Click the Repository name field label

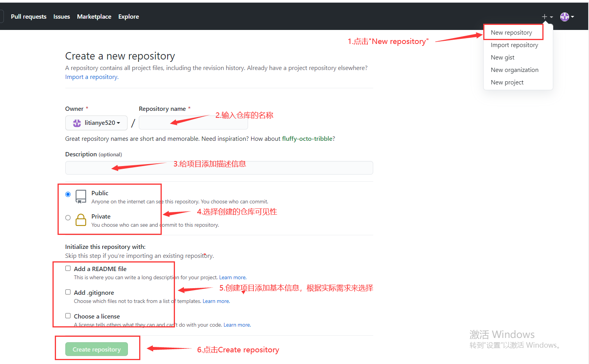[162, 109]
